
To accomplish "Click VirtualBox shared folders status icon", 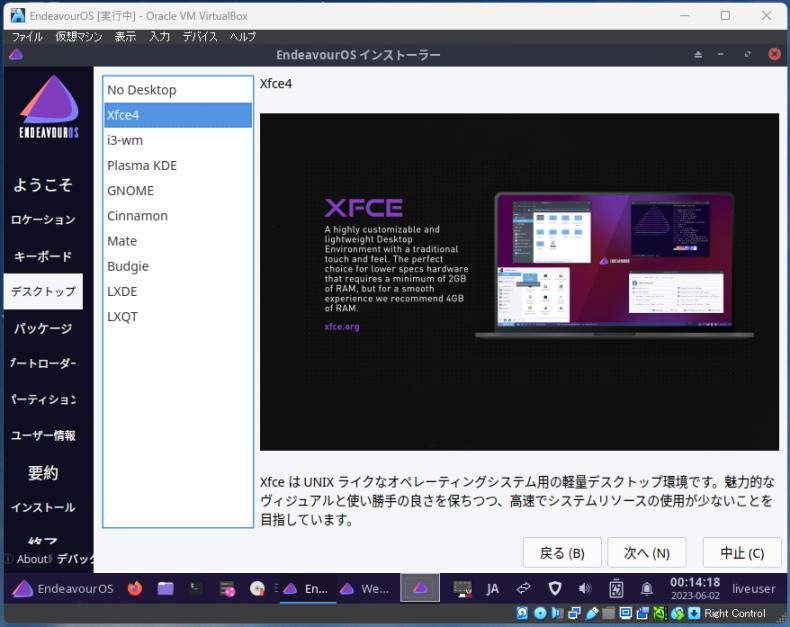I will 609,613.
